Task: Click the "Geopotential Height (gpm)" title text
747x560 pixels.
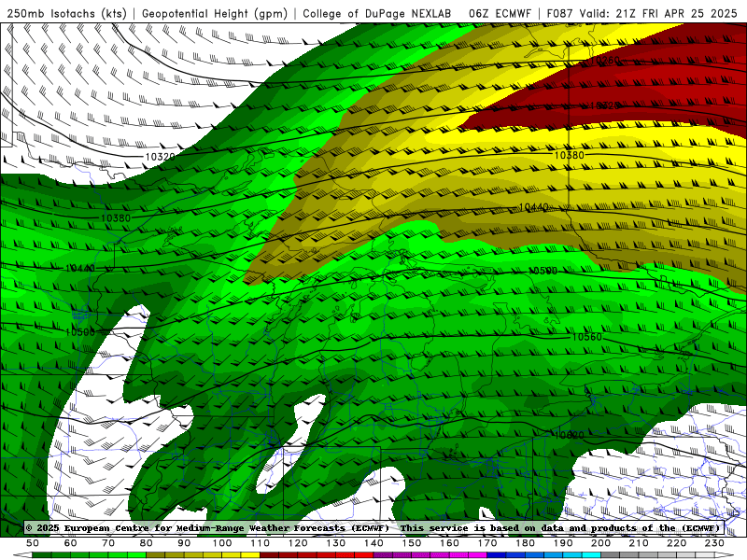Action: tap(215, 14)
